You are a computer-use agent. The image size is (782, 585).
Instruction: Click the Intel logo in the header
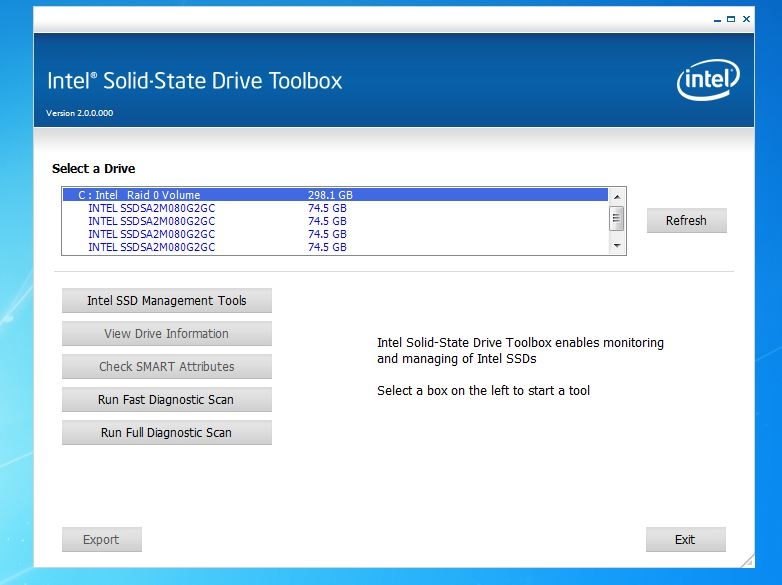pyautogui.click(x=708, y=82)
